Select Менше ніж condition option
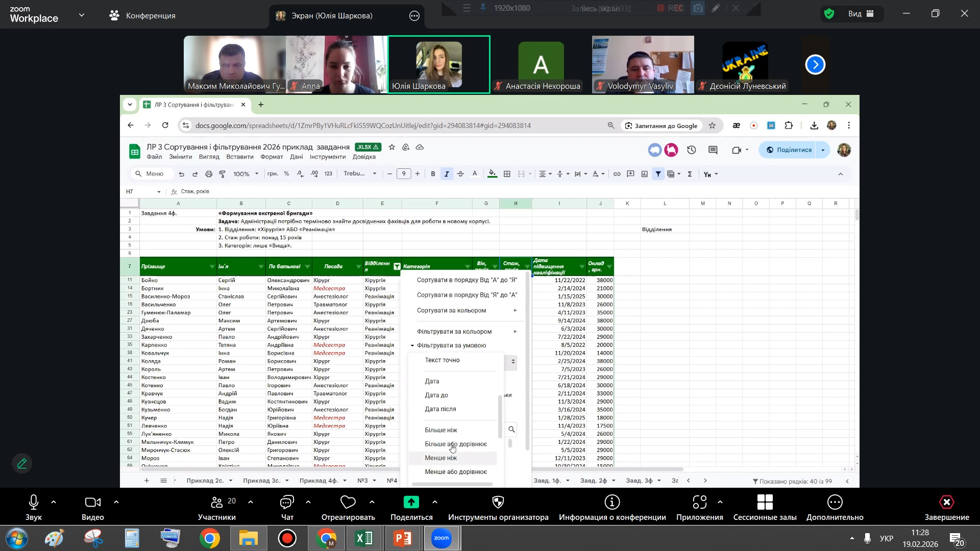The image size is (980, 551). (441, 458)
